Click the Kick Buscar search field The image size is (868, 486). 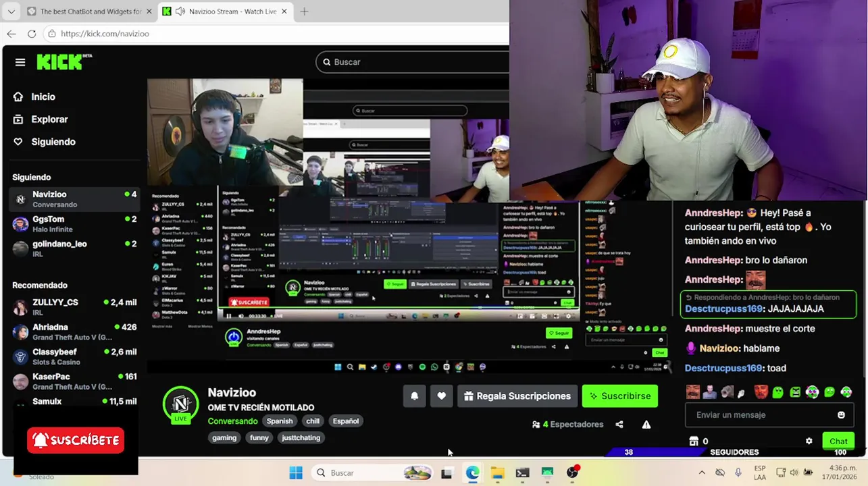pyautogui.click(x=412, y=62)
